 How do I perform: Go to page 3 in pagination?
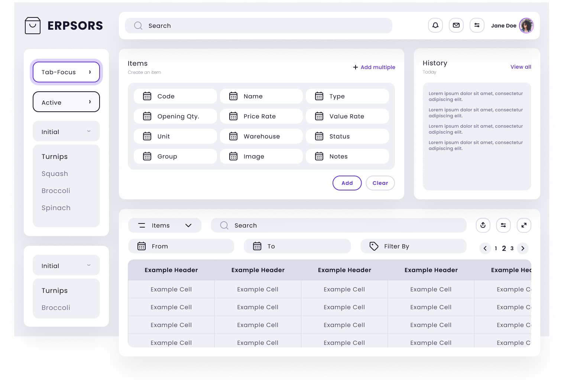[x=512, y=248]
